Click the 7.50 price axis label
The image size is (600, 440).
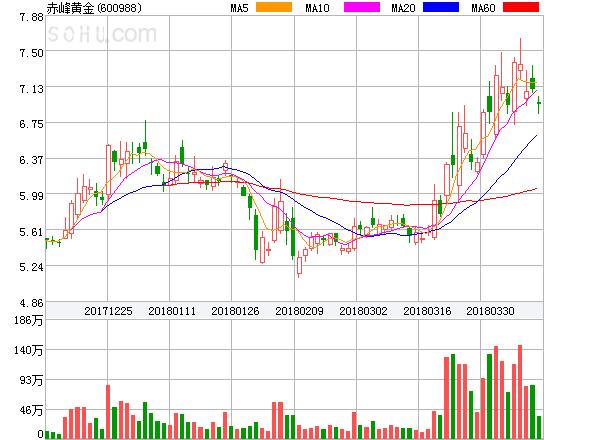31,53
